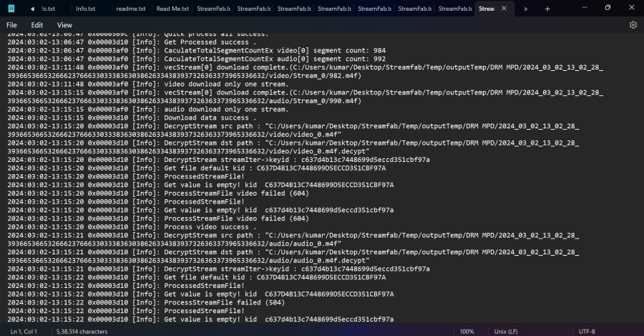Click the 5,38,514 characters status entry
644x336 pixels.
click(82, 332)
